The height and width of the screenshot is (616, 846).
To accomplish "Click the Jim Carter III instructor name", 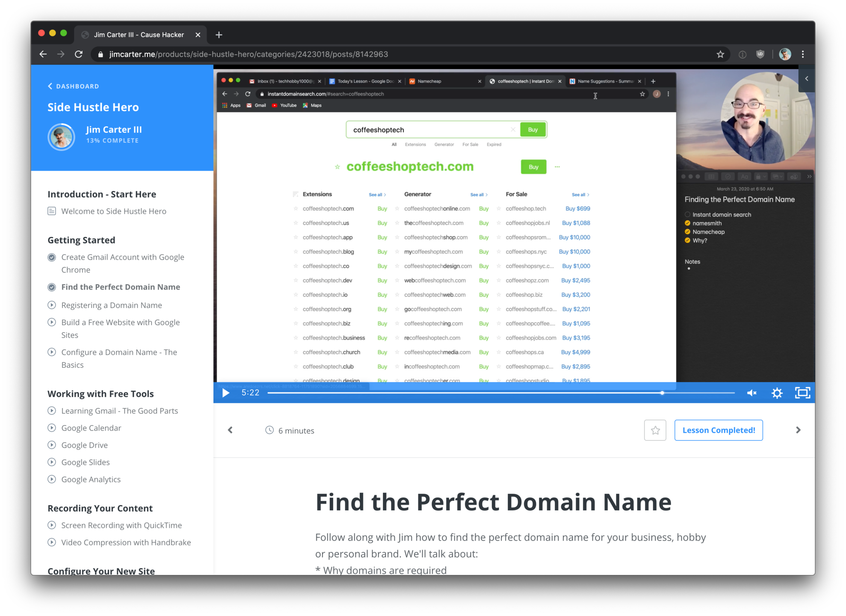I will tap(114, 130).
